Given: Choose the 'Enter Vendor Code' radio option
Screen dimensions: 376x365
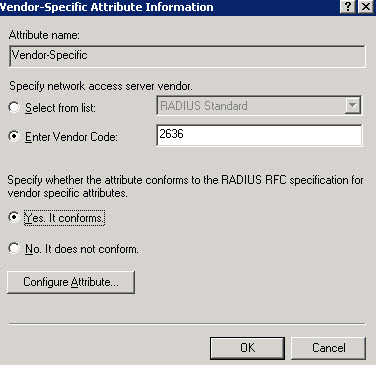Looking at the screenshot, I should click(14, 136).
